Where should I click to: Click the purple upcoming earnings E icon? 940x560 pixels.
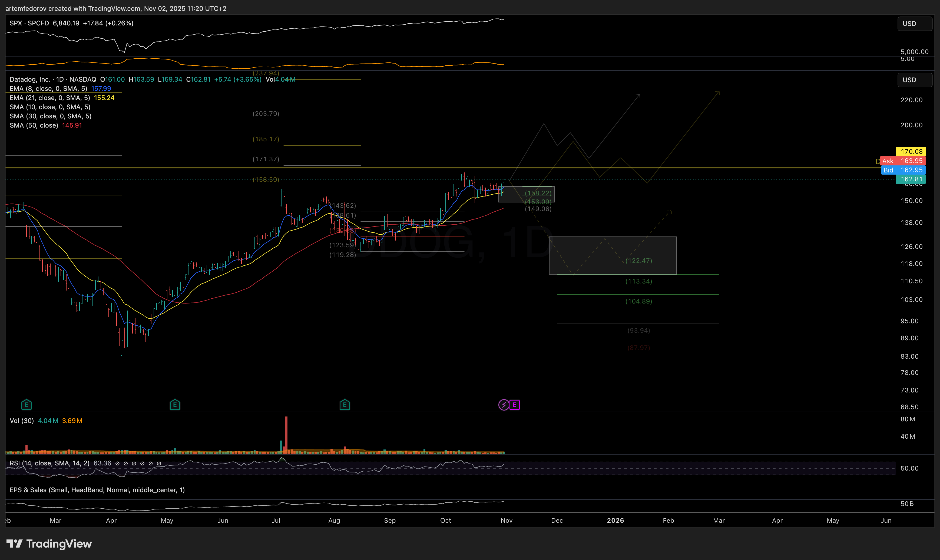tap(515, 405)
